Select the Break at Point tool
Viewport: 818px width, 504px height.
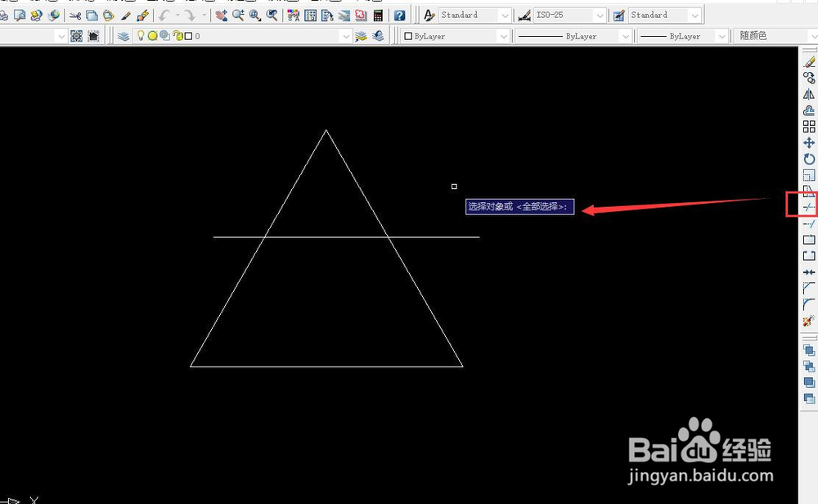[809, 240]
